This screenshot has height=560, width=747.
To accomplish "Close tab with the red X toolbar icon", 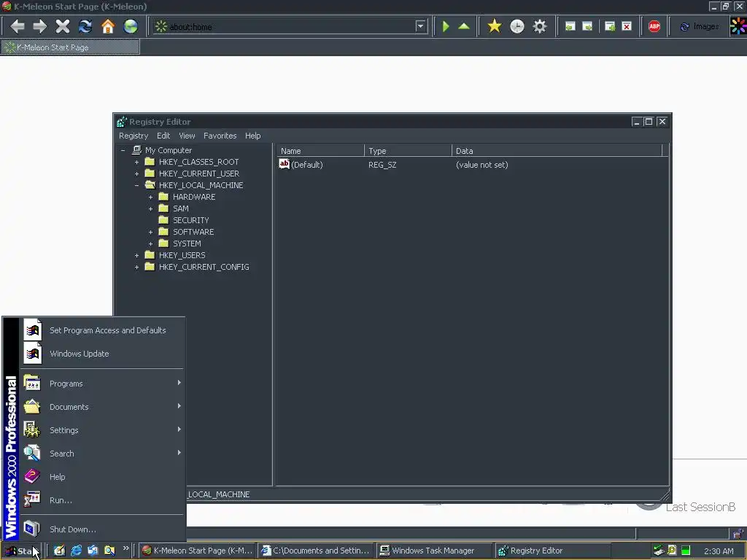I will point(627,26).
